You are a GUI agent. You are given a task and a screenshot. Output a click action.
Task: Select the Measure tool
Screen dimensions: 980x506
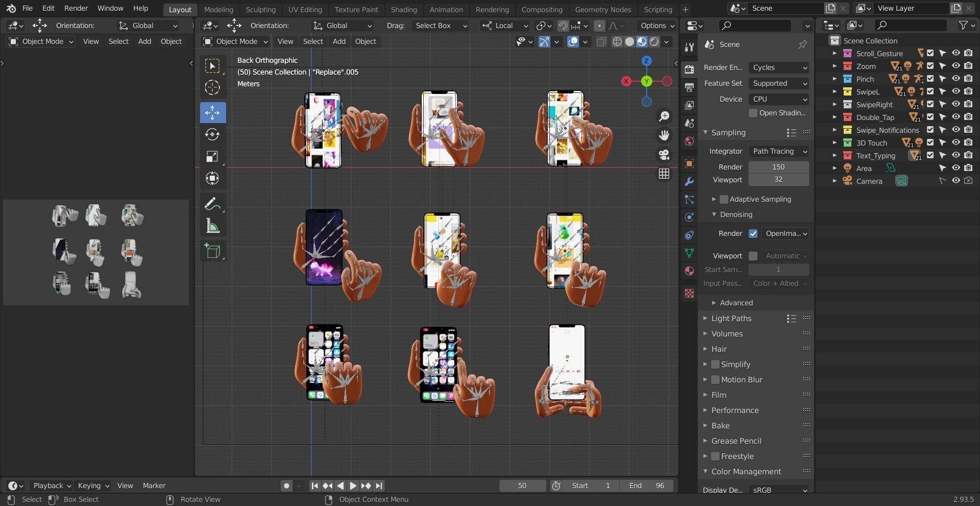coord(212,226)
